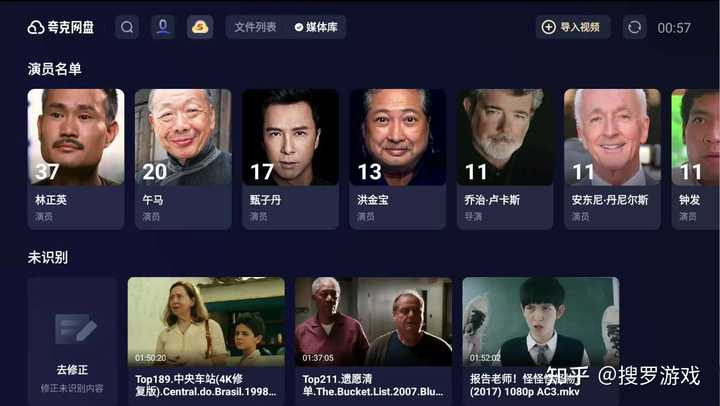This screenshot has height=406, width=720.
Task: Select the 安东尼·丹尼尔斯 actor card
Action: coord(613,159)
